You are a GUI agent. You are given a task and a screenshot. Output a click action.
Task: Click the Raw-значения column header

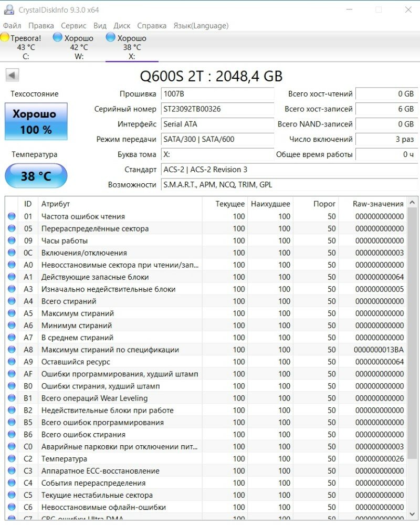[373, 204]
